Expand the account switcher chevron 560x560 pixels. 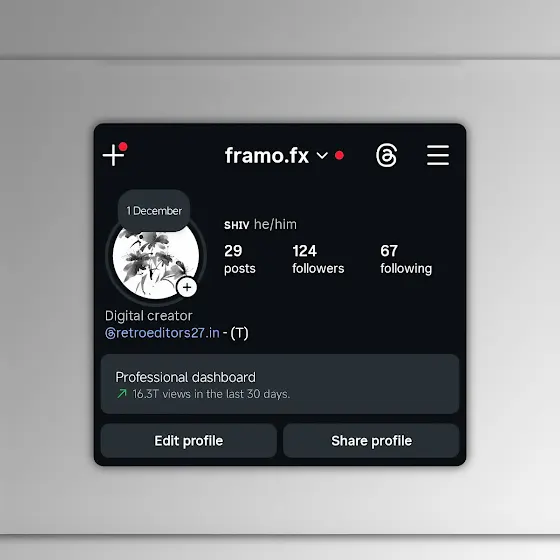point(322,156)
